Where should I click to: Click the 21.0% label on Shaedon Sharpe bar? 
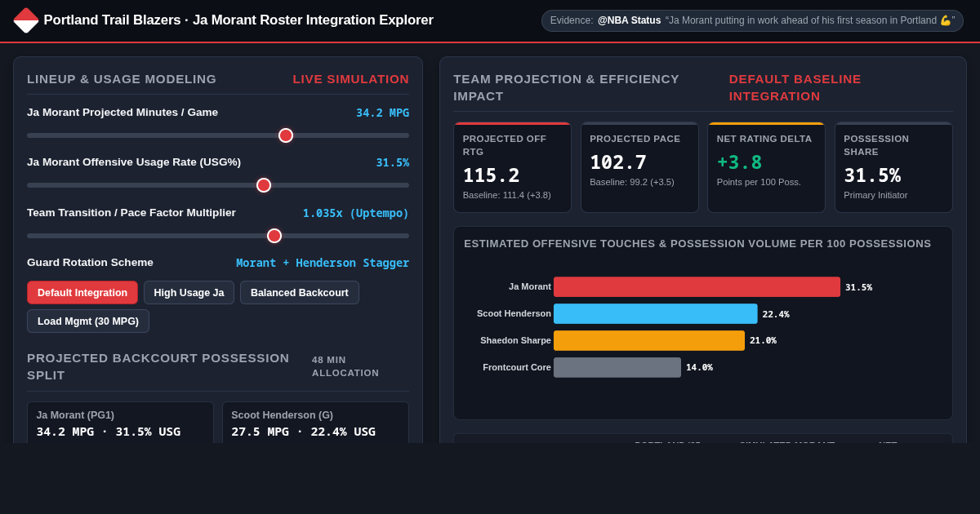click(x=763, y=341)
